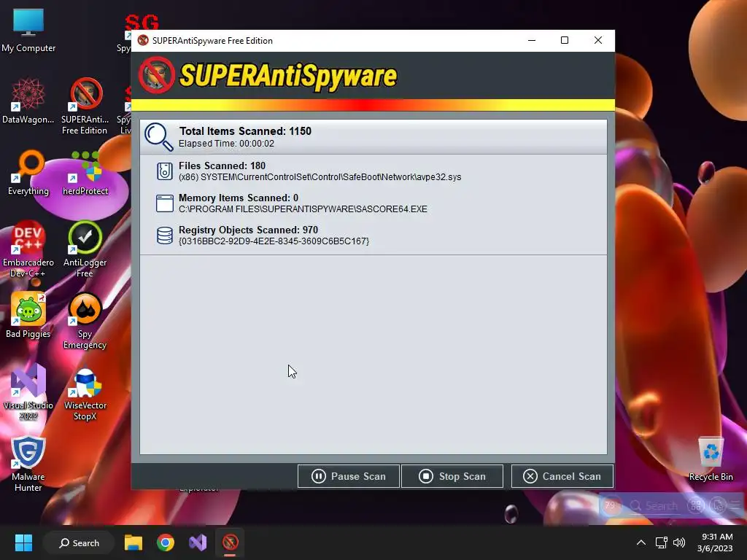Select the My Computer desktop icon
Image resolution: width=747 pixels, height=560 pixels.
point(28,31)
